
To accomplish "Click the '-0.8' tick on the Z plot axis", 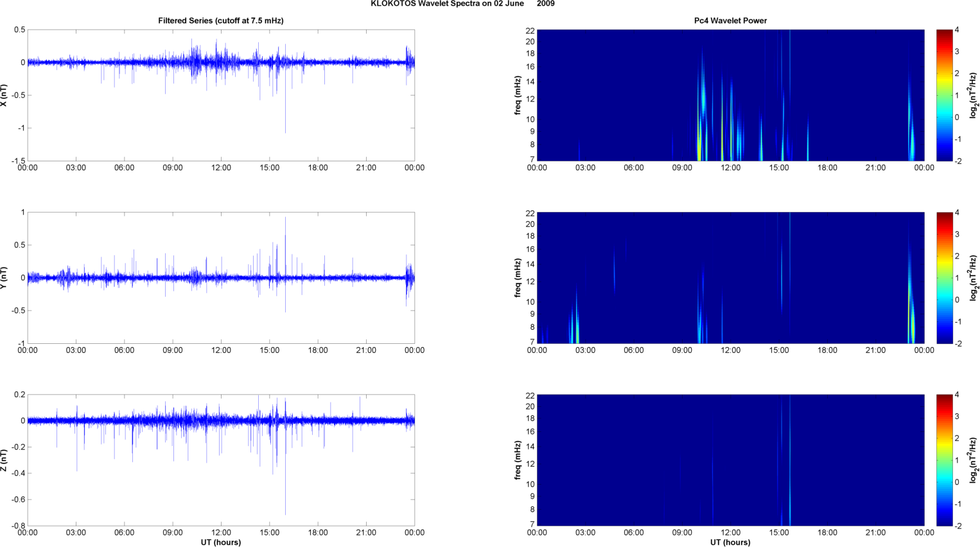I will pyautogui.click(x=18, y=526).
